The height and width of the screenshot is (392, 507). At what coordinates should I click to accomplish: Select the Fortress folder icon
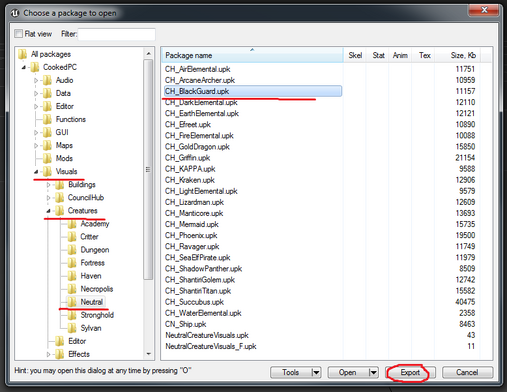click(x=72, y=263)
